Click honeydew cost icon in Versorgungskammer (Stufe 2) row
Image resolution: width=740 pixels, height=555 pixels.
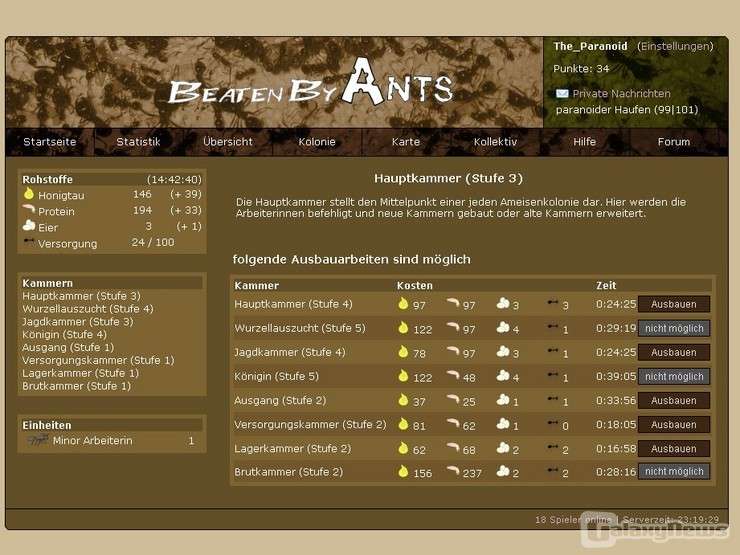click(x=403, y=424)
